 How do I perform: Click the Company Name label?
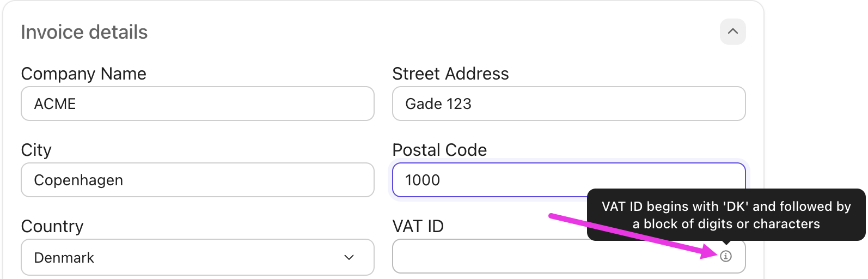pyautogui.click(x=83, y=74)
